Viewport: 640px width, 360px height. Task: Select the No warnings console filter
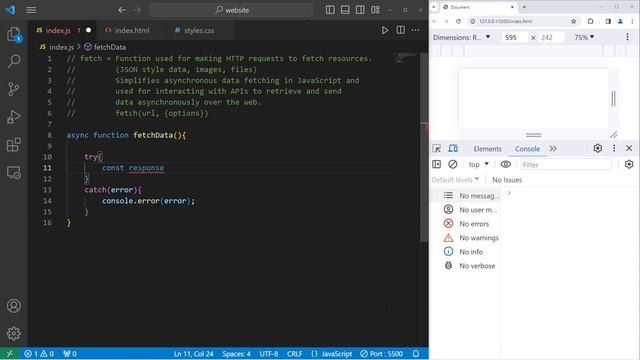(x=466, y=238)
